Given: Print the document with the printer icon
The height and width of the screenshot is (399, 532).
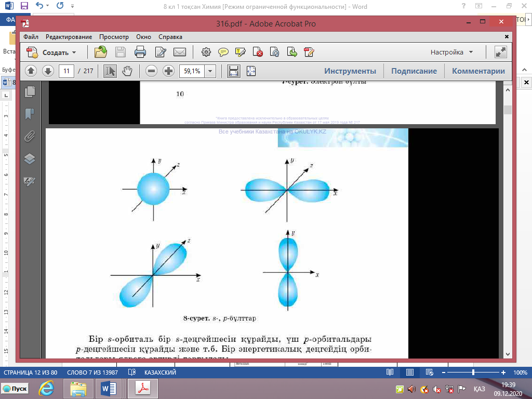Looking at the screenshot, I should click(140, 52).
